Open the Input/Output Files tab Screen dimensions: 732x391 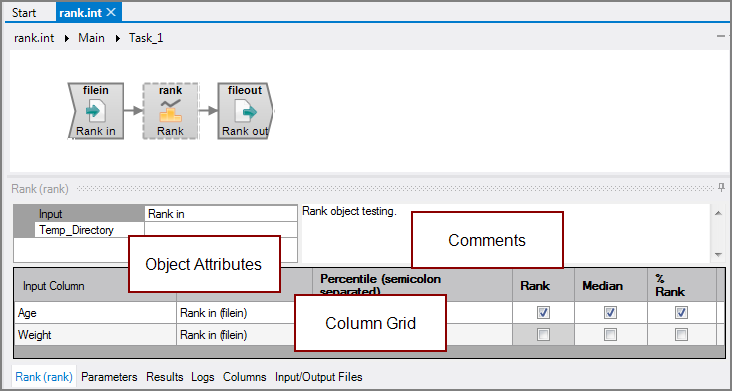[x=318, y=377]
